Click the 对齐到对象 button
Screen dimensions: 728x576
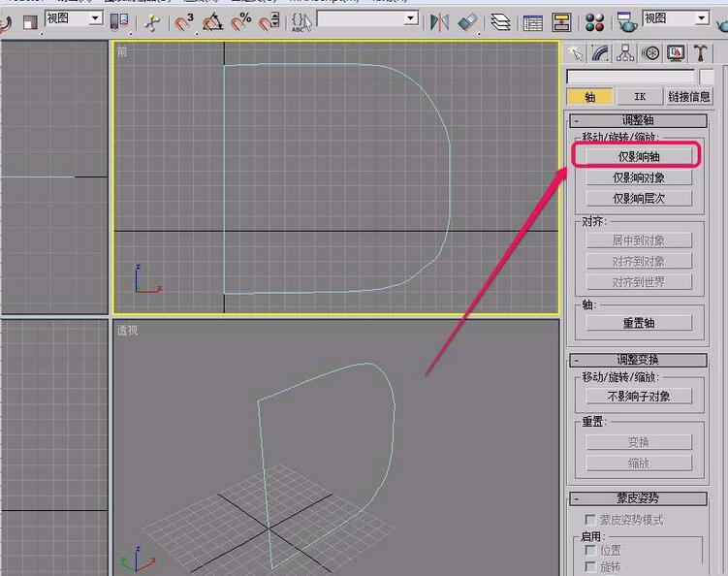click(639, 261)
